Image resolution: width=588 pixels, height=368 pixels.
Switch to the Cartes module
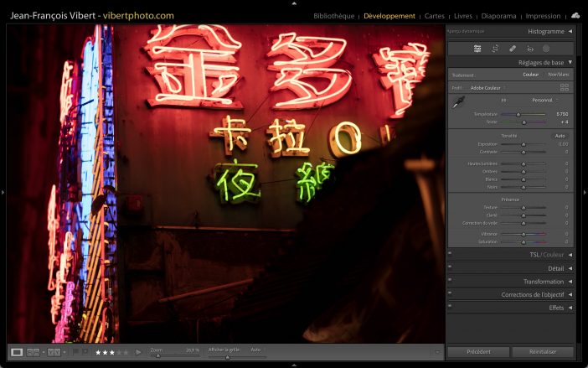435,16
